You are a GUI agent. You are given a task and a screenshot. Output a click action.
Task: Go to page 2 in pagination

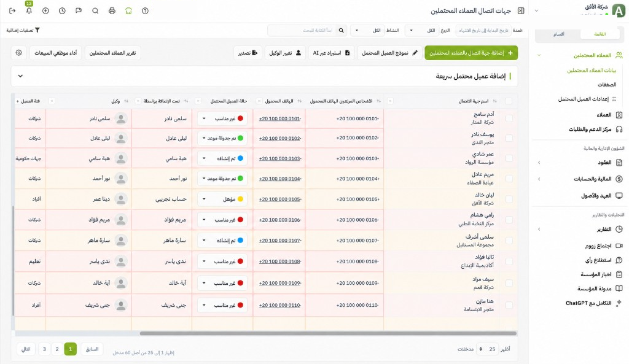(x=57, y=349)
